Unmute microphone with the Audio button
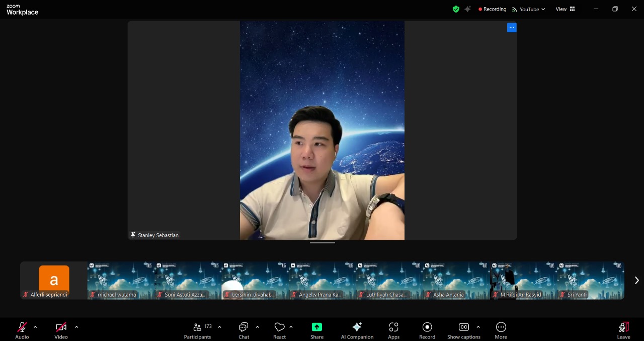644x341 pixels. point(22,330)
